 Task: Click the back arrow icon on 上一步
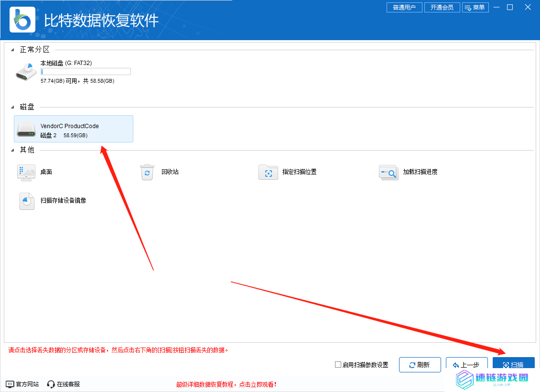pyautogui.click(x=456, y=365)
